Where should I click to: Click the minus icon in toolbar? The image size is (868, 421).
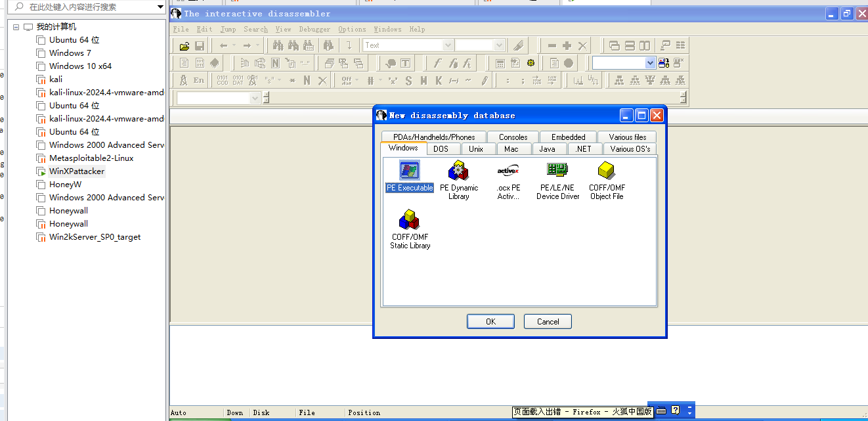(x=552, y=45)
